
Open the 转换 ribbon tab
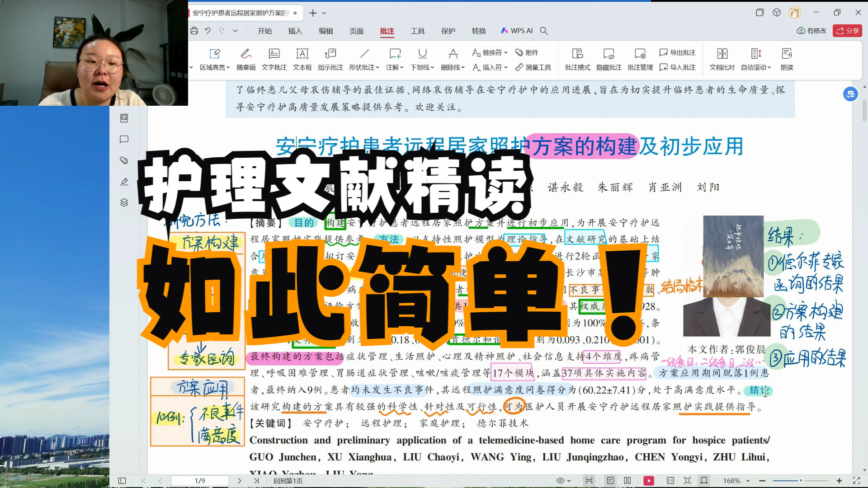(x=479, y=31)
